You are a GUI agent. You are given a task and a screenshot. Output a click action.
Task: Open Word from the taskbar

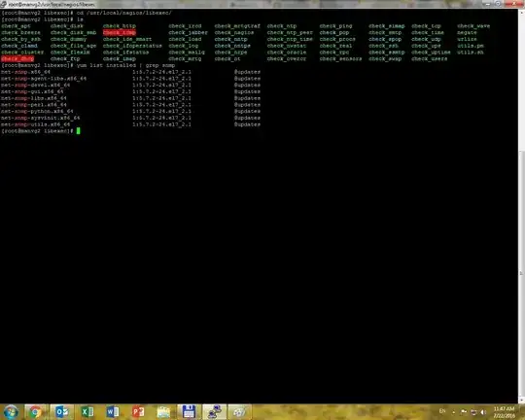(113, 412)
